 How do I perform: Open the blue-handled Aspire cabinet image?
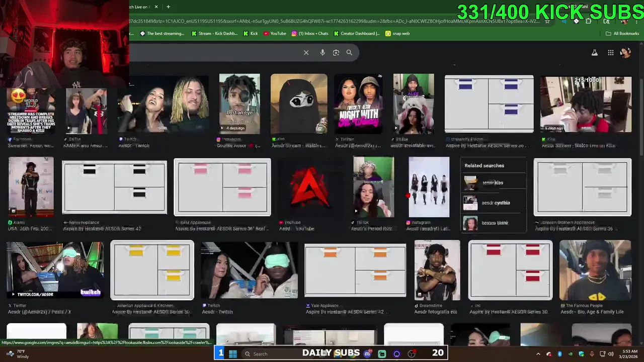click(489, 104)
